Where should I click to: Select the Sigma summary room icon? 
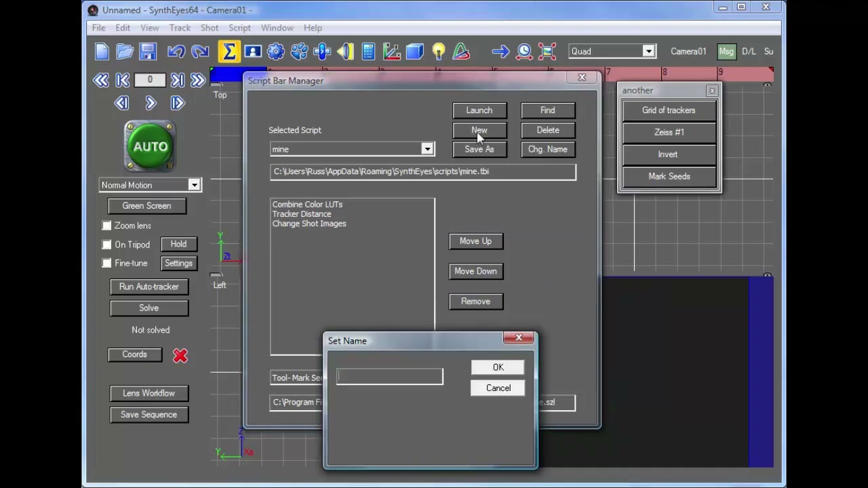[x=229, y=52]
